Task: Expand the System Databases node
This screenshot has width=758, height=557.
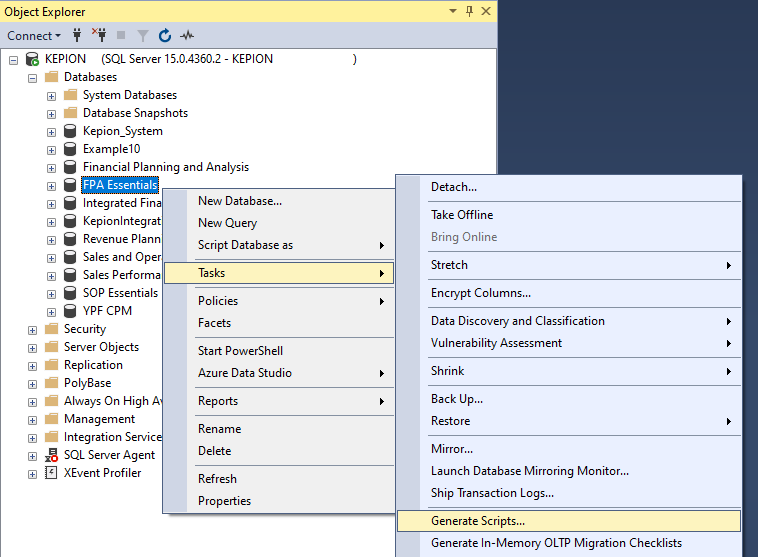Action: (x=51, y=96)
